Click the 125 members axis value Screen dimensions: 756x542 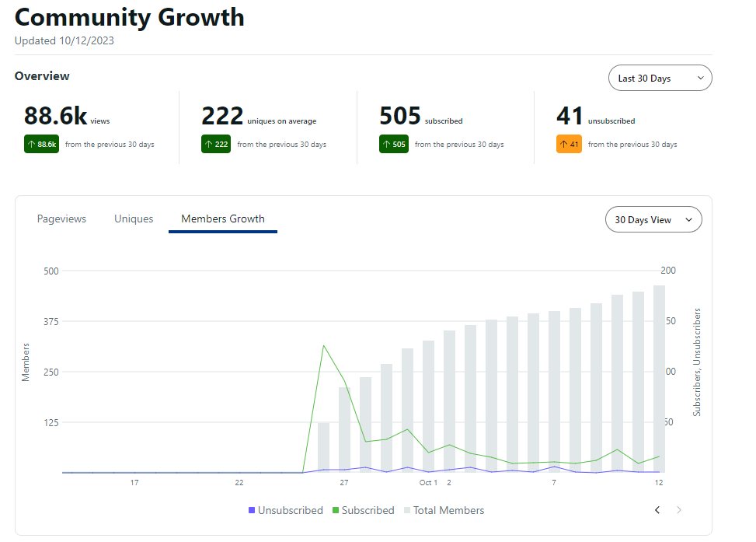[x=51, y=423]
